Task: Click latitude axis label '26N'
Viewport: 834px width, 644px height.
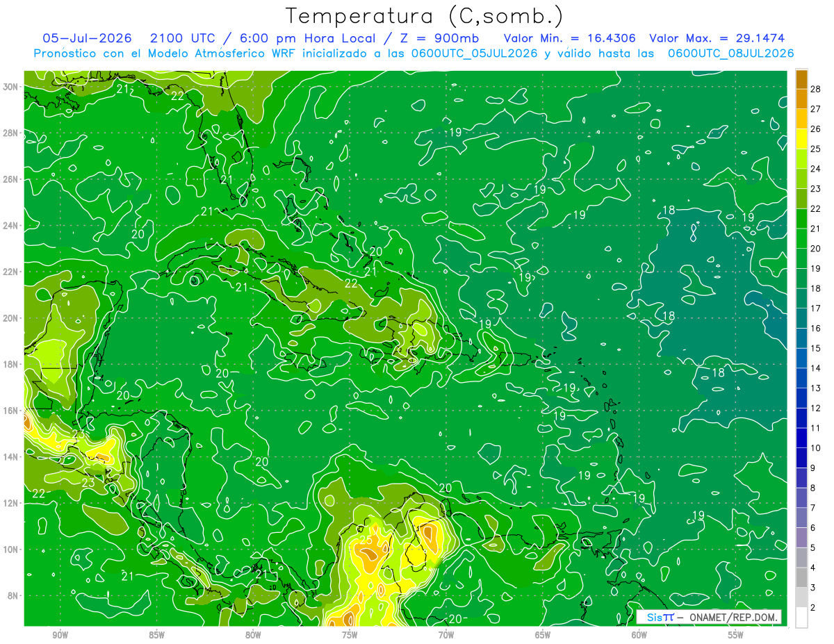Action: pos(10,179)
